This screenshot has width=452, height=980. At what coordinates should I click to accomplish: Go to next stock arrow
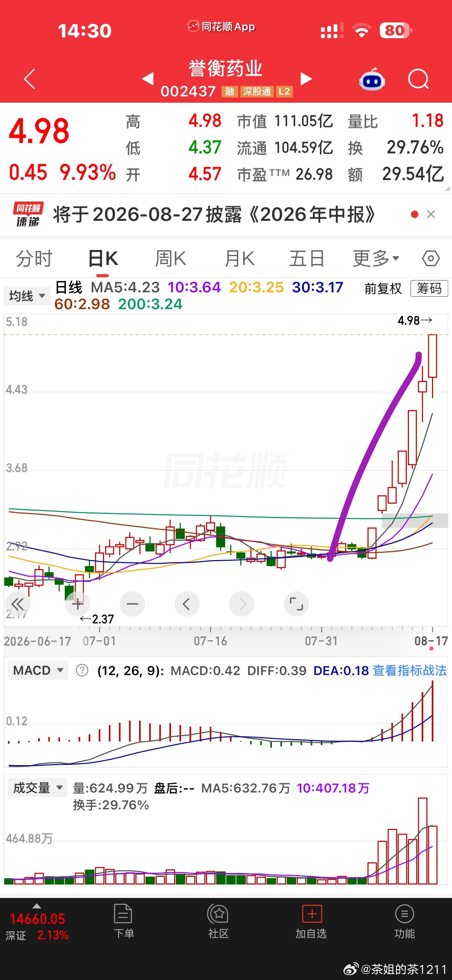[306, 79]
